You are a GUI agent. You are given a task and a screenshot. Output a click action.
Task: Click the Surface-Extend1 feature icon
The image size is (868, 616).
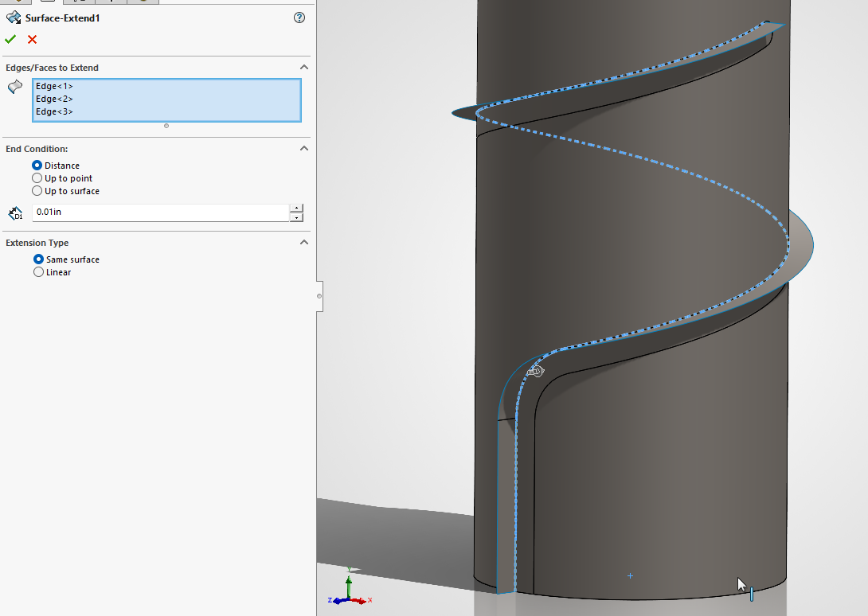pyautogui.click(x=14, y=18)
